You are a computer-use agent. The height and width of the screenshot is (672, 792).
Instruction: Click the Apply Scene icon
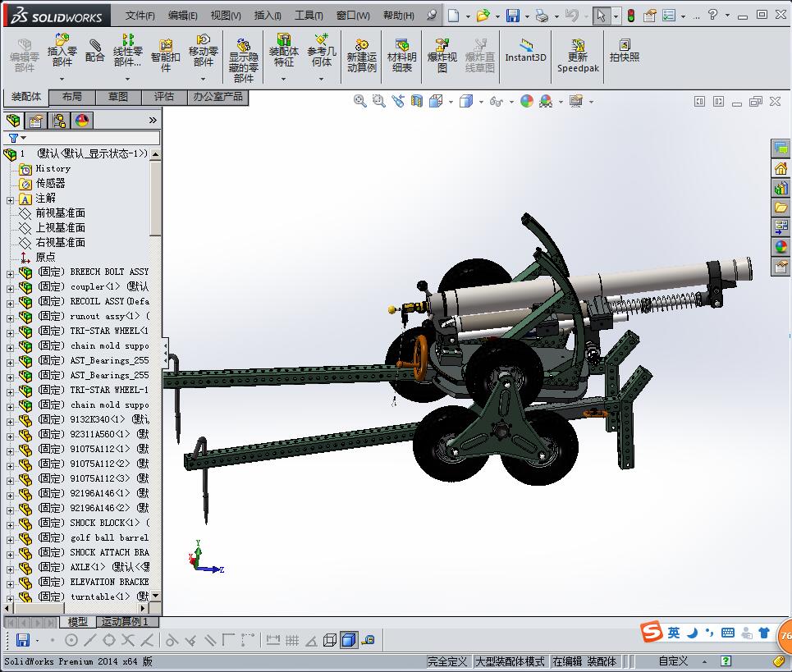[546, 101]
